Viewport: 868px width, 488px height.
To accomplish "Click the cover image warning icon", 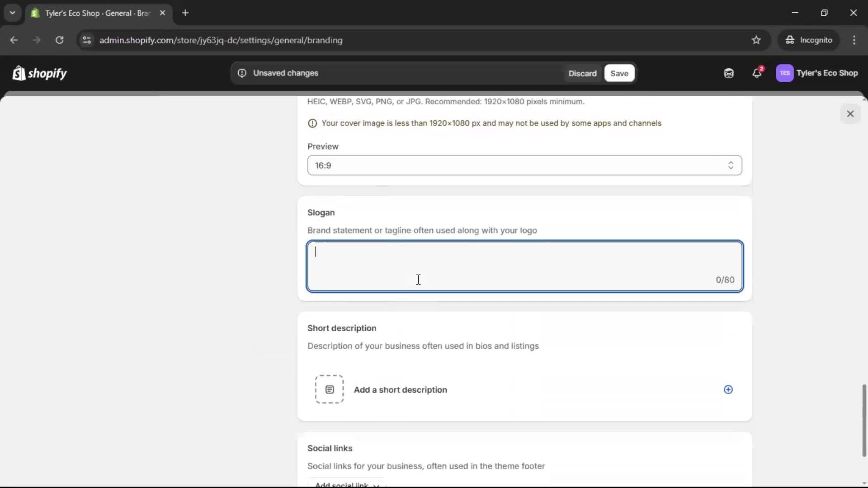I will 312,123.
